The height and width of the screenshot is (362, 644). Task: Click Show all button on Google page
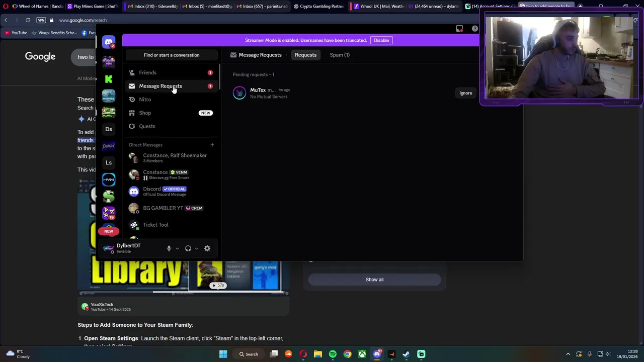(374, 280)
